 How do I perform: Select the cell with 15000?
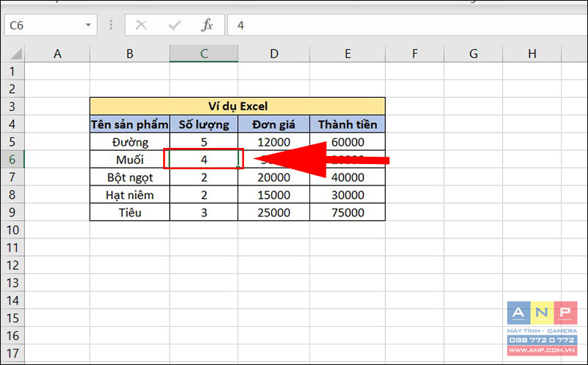click(x=273, y=194)
